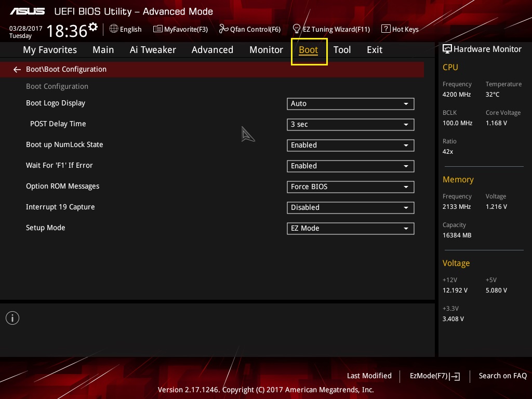Click the Memory frequency value 2133 MHz
Screen dimensions: 532x399
click(457, 207)
